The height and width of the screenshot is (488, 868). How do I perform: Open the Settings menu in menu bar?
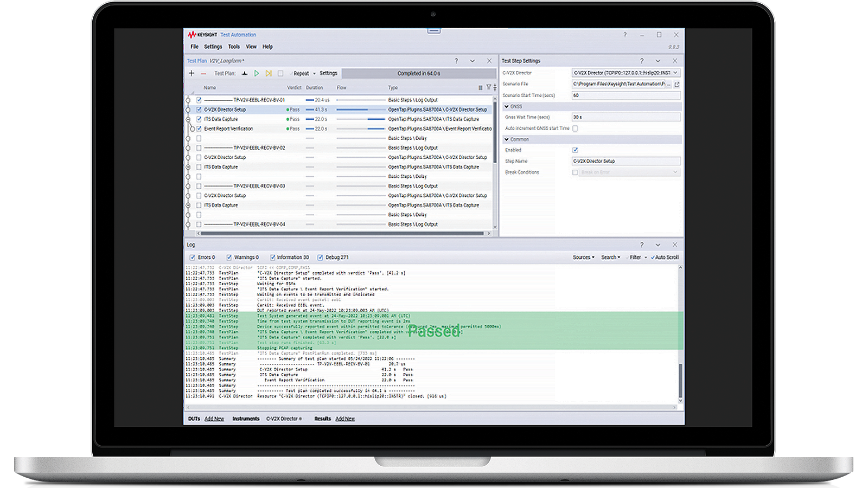(213, 47)
